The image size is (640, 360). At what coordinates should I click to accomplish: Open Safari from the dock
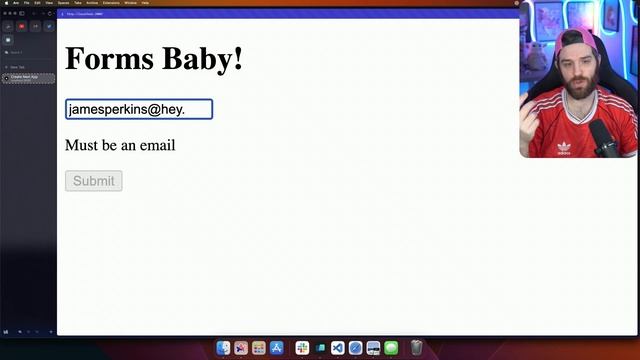point(356,348)
